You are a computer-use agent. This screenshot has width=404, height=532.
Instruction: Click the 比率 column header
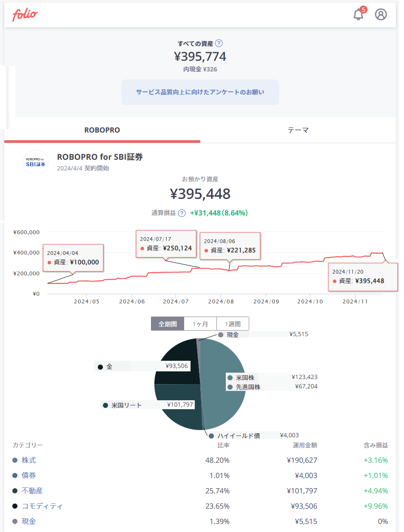[x=223, y=445]
